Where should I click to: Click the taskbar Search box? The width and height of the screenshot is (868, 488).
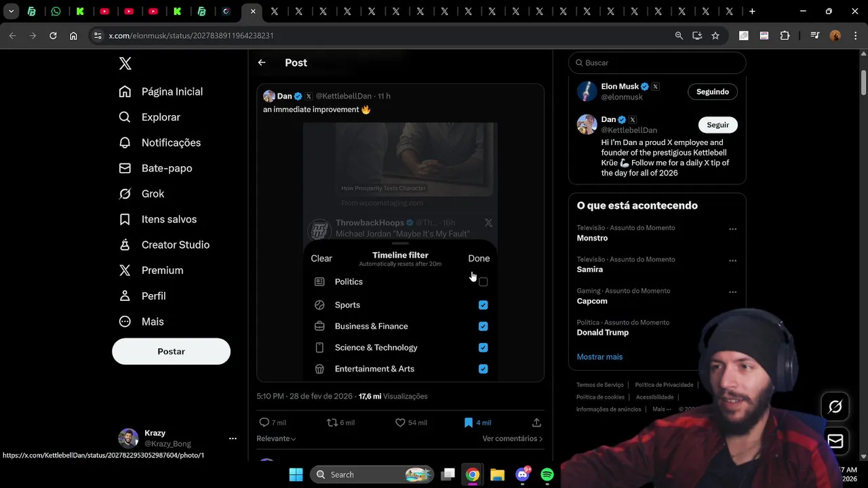[372, 474]
